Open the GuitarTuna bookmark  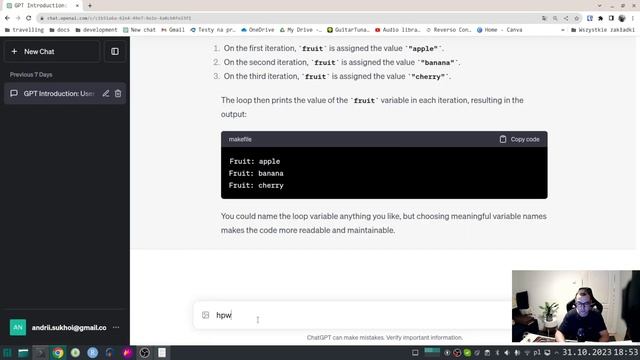pyautogui.click(x=348, y=30)
